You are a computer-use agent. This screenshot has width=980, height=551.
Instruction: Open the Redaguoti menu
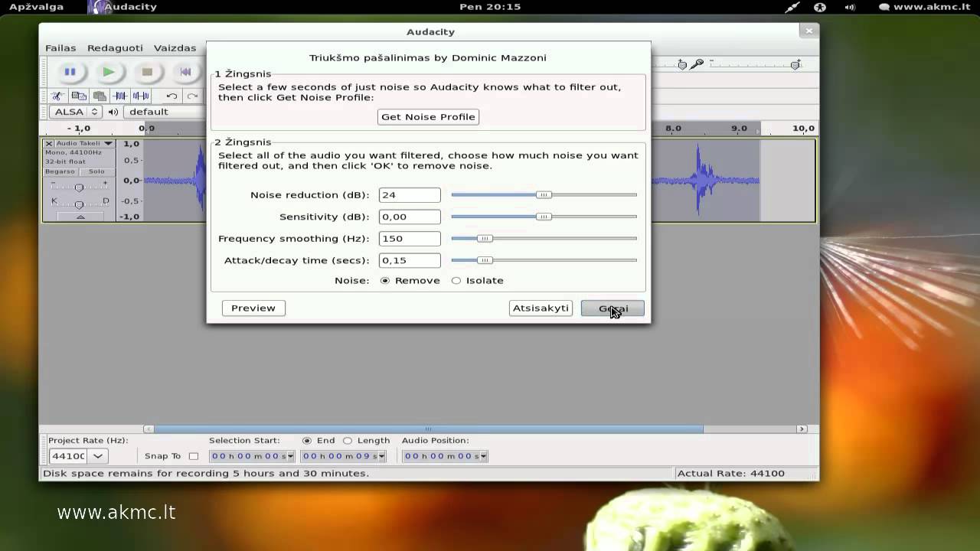click(x=115, y=47)
